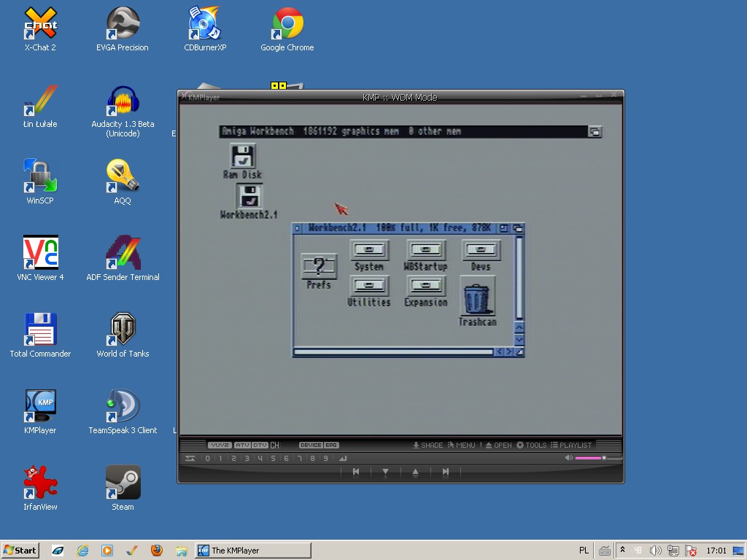This screenshot has width=747, height=560.
Task: Click SHADE in KMPlayer control bar
Action: point(427,446)
